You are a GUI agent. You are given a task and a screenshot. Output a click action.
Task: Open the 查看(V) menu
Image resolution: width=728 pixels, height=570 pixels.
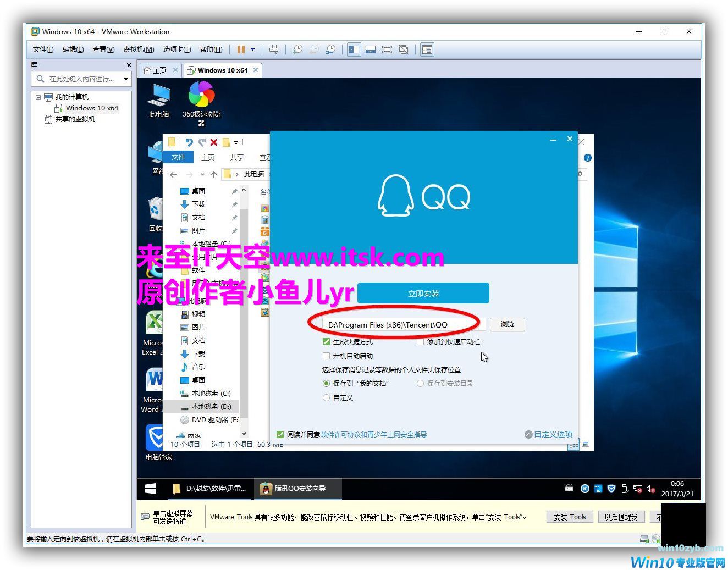(x=103, y=49)
